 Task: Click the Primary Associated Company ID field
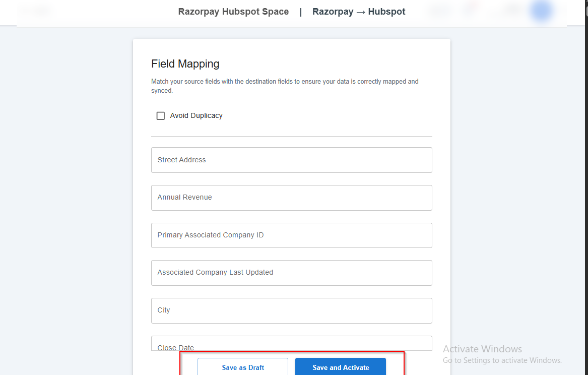[291, 235]
